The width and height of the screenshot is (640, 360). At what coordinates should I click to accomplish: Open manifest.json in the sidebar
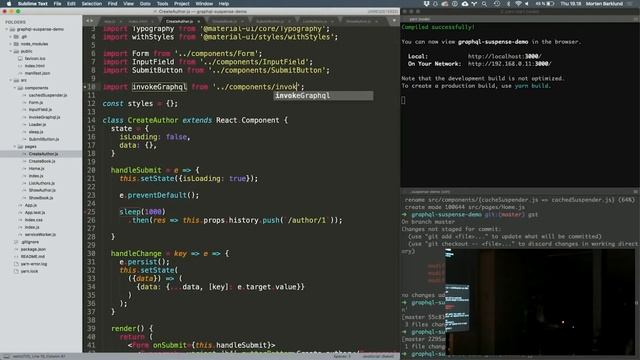(x=37, y=73)
